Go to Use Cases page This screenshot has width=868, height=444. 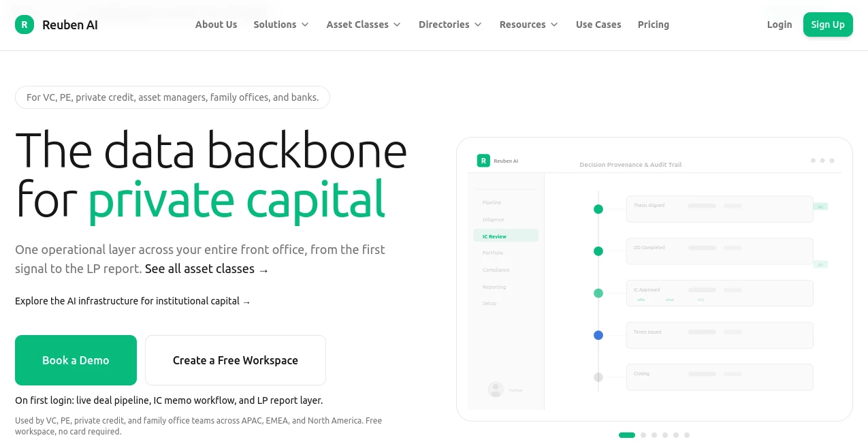[598, 25]
